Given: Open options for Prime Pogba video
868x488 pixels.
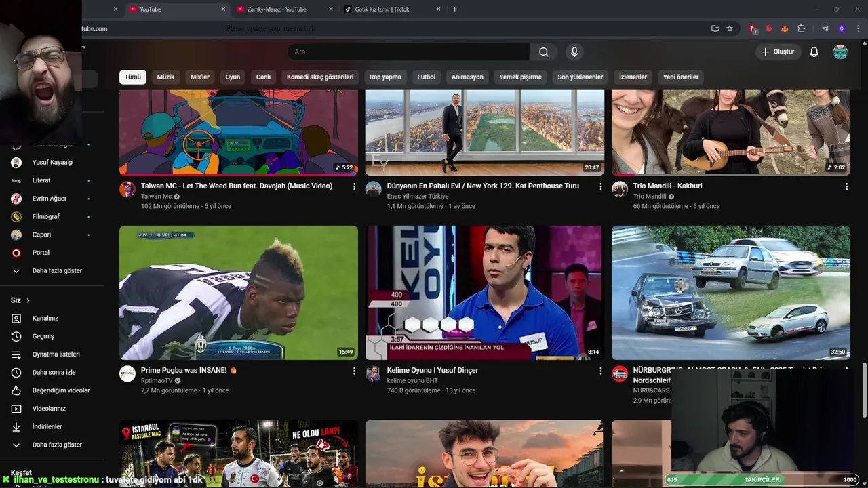Looking at the screenshot, I should click(354, 371).
